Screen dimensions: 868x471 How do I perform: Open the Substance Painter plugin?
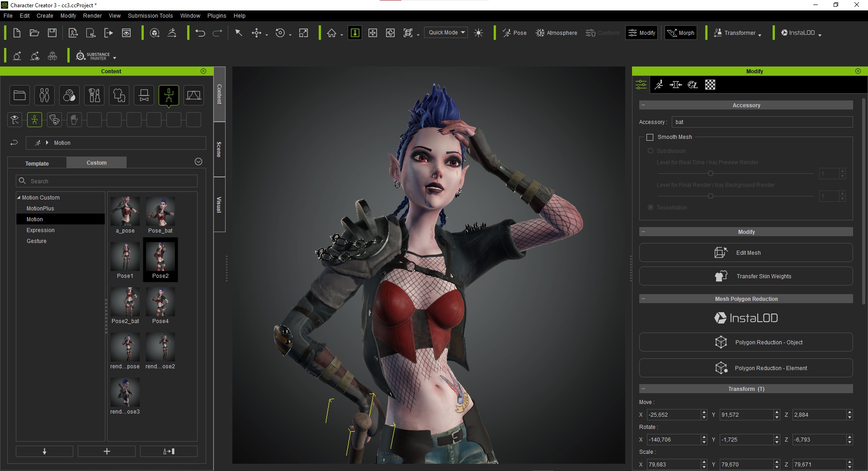[93, 56]
